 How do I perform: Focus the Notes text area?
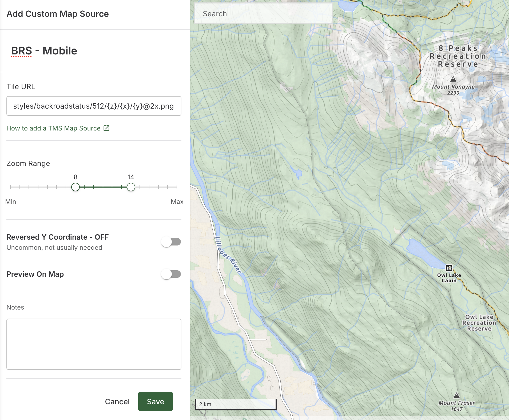tap(94, 344)
